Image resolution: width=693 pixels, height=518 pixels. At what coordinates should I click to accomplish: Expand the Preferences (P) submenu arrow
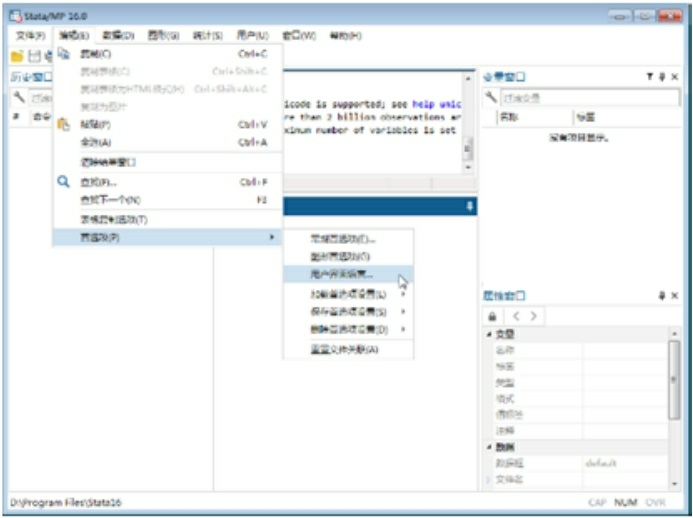(272, 237)
